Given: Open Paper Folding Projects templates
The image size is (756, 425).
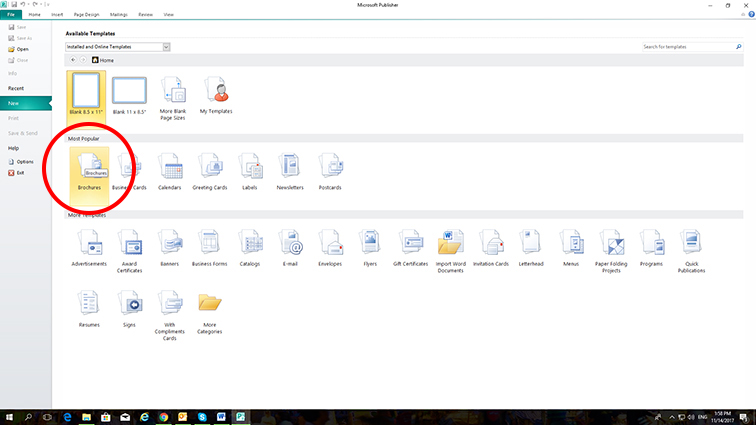Looking at the screenshot, I should 611,251.
